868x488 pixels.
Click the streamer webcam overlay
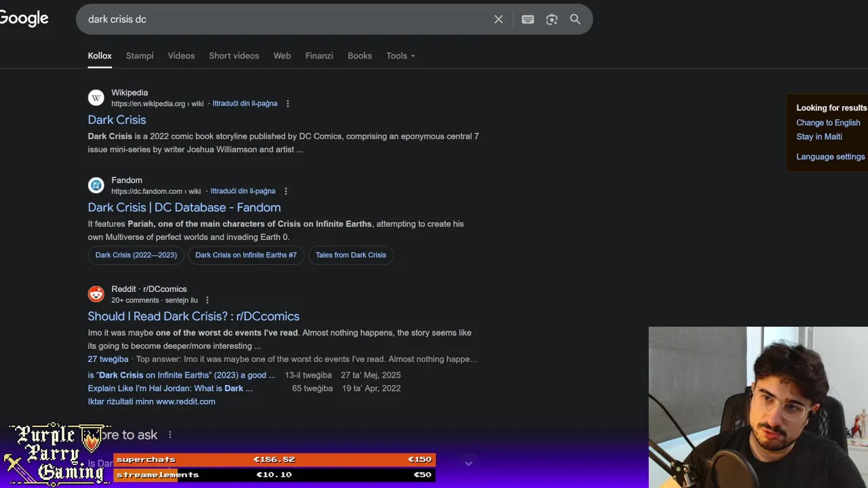758,407
